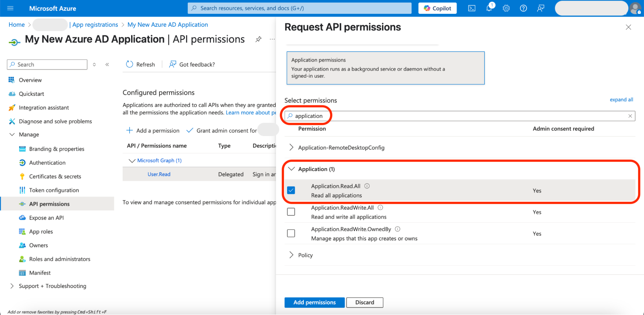Click expand all link

tap(621, 100)
